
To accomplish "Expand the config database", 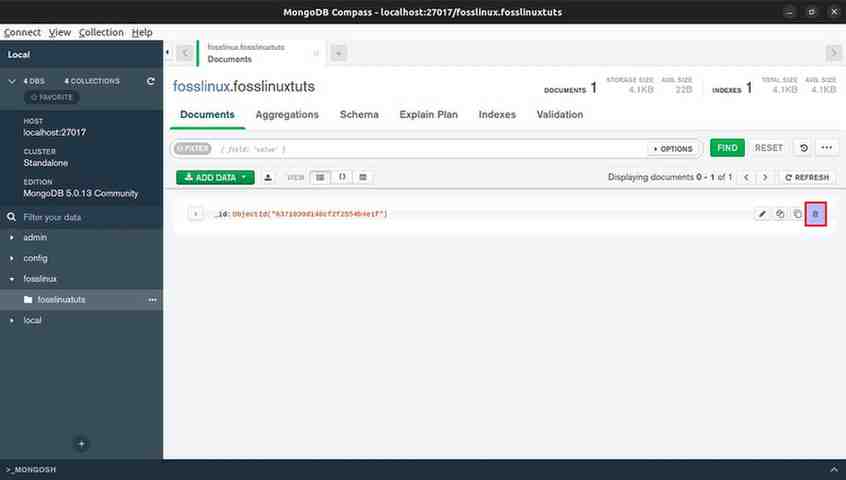I will pos(11,258).
